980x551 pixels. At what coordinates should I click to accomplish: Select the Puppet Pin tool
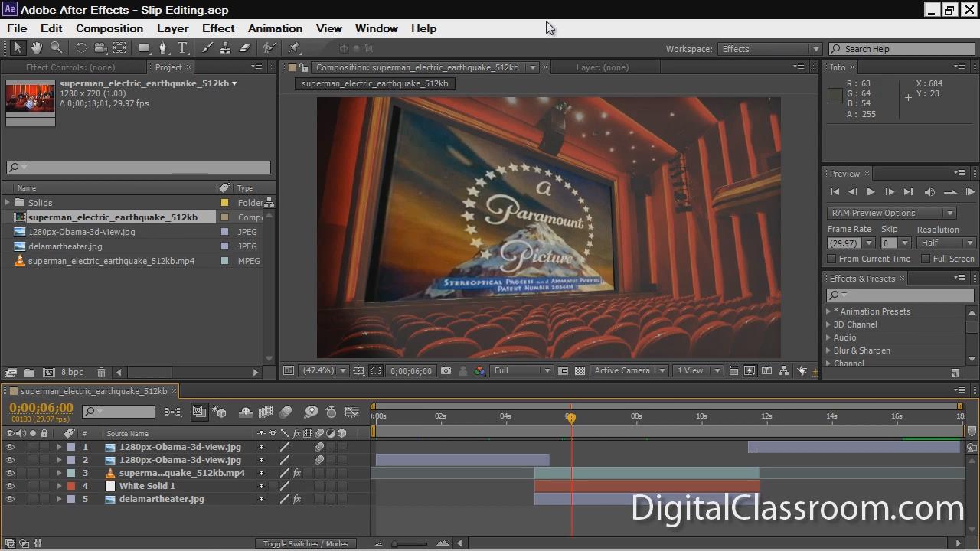point(295,47)
